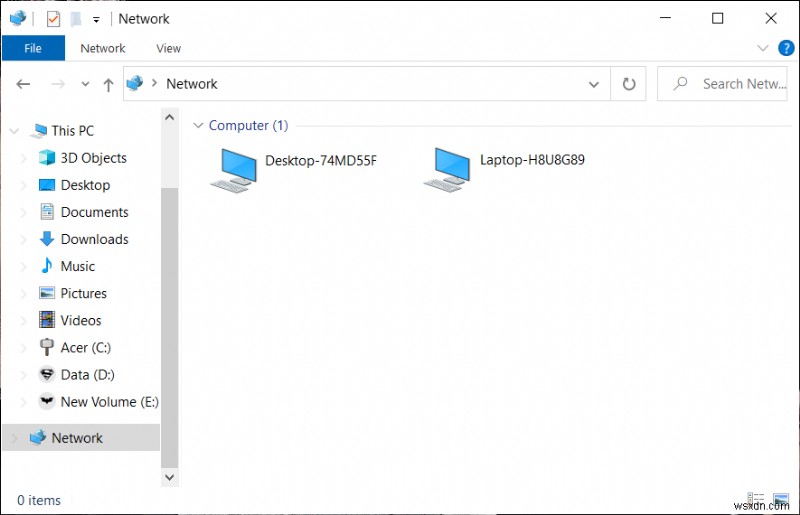The image size is (800, 515).
Task: Click the Refresh button beside address bar
Action: coord(629,84)
